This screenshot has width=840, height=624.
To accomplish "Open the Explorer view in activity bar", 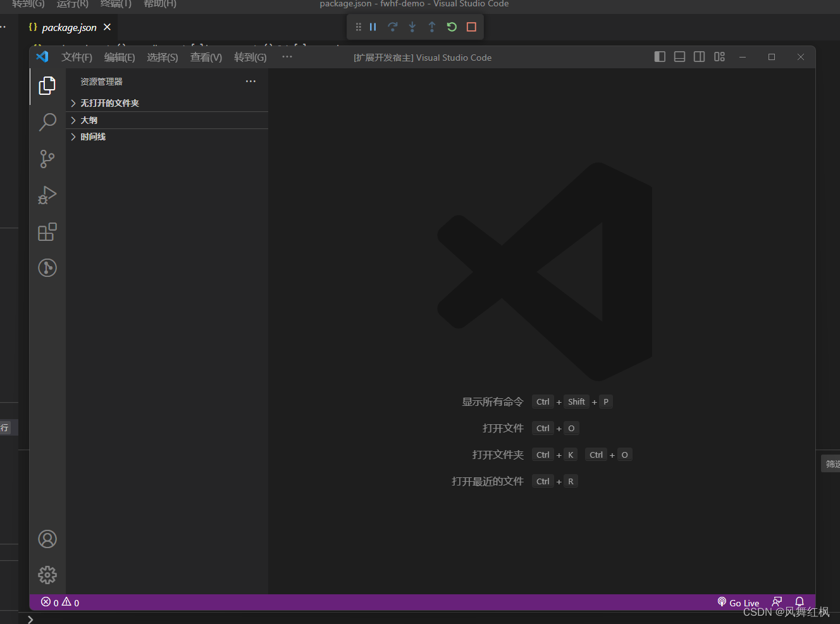I will pos(47,86).
